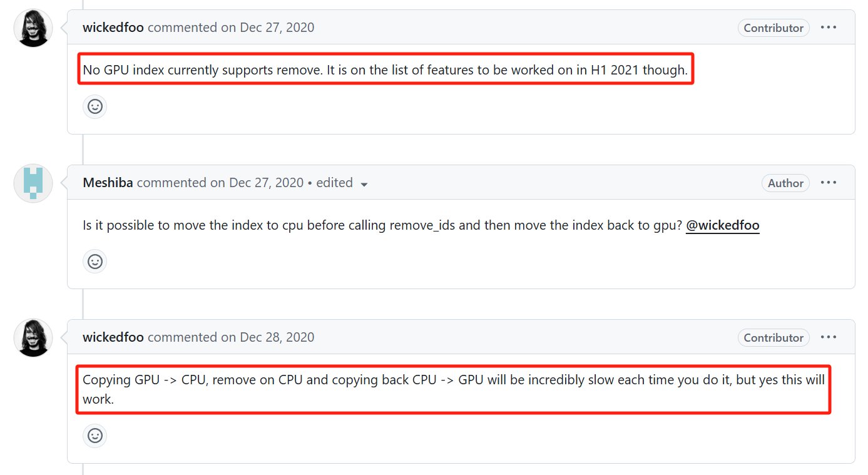Click the Dec 27, 2020 timestamp on wickedfoo's comment
This screenshot has width=868, height=475.
point(277,28)
